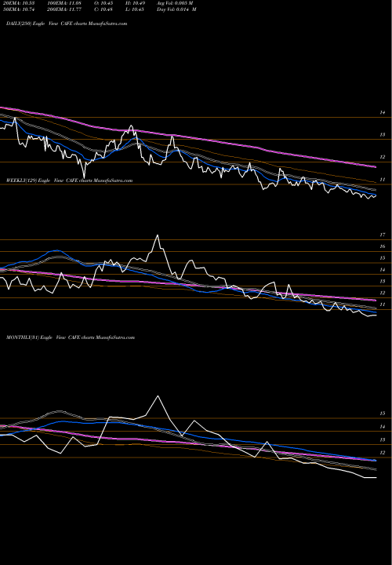Click the 14 price label on daily chart
The image size is (392, 565).
tap(383, 112)
